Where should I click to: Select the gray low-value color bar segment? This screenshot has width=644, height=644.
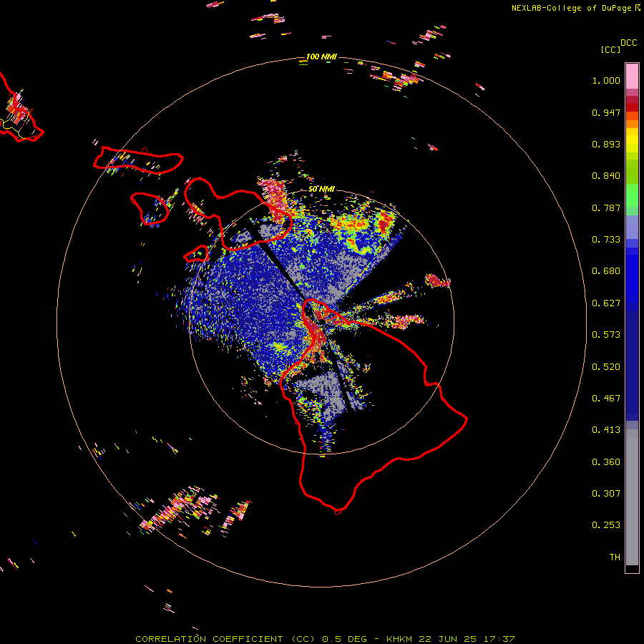coord(632,497)
